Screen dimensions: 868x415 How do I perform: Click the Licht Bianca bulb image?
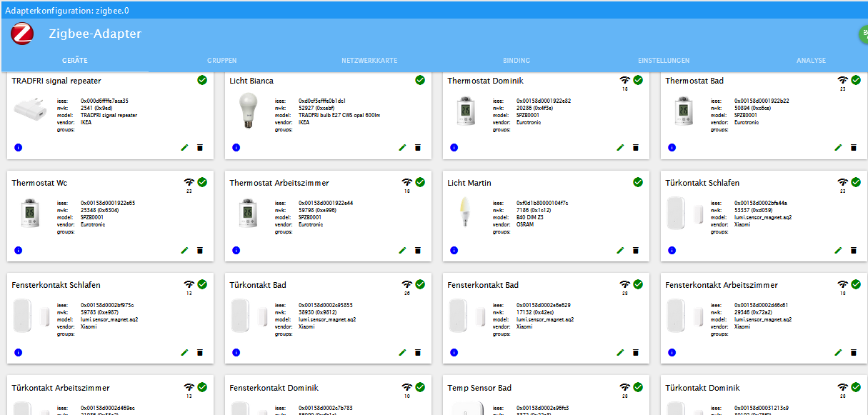point(249,111)
